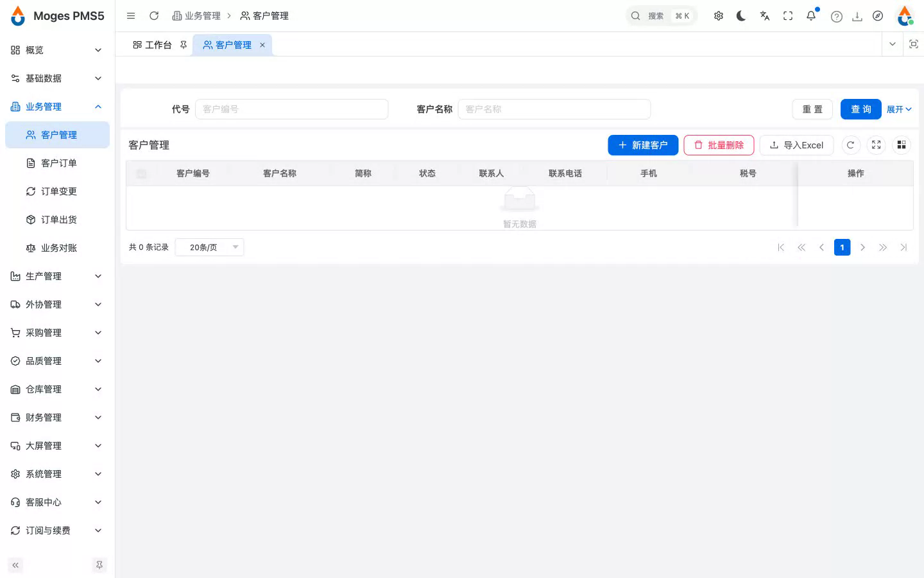Click the 查询 button
The image size is (924, 578).
pos(861,109)
